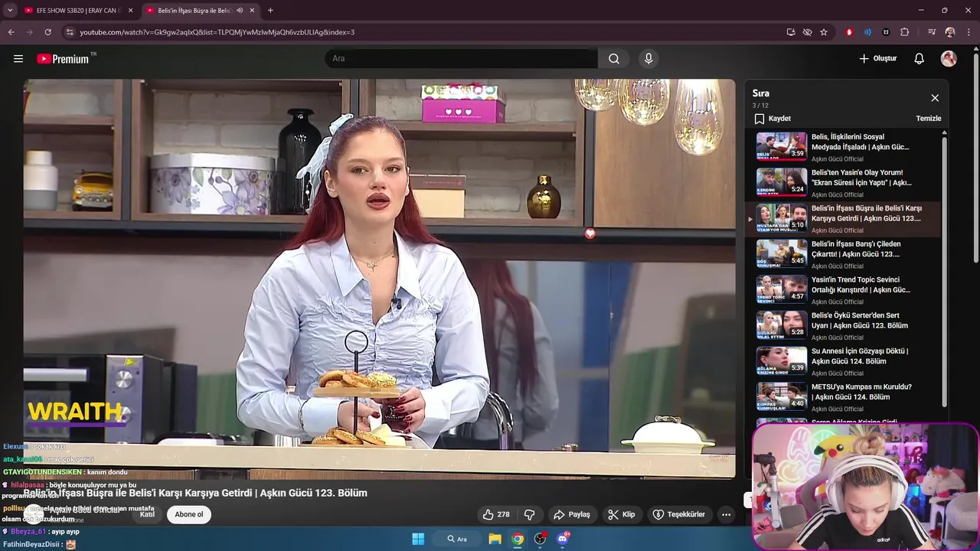Open the Chrome media control icon
The image size is (980, 551).
(x=932, y=32)
